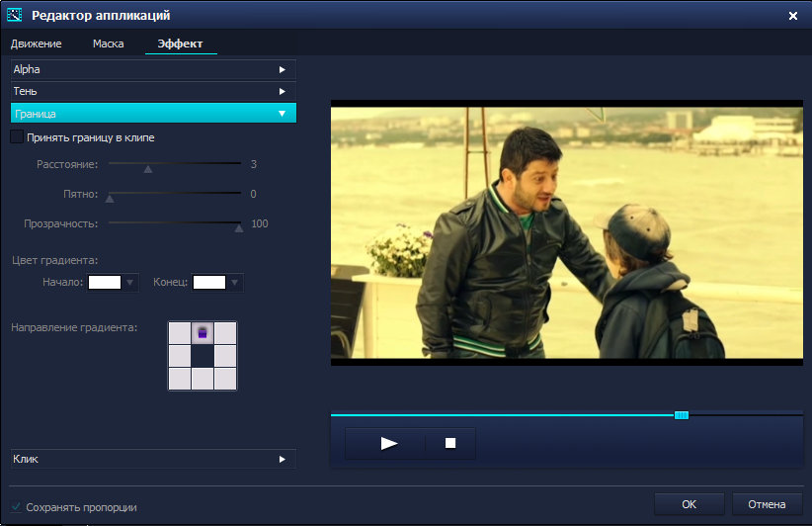Collapse the Граница section
This screenshot has height=526, width=812.
(153, 114)
